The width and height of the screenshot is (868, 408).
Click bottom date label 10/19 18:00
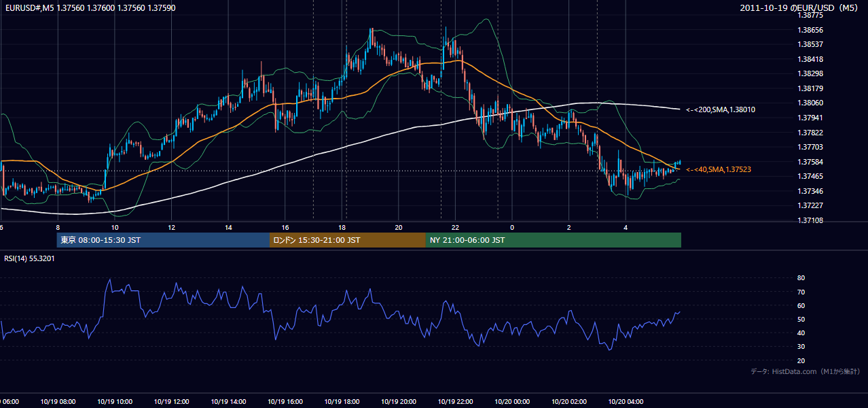(341, 402)
